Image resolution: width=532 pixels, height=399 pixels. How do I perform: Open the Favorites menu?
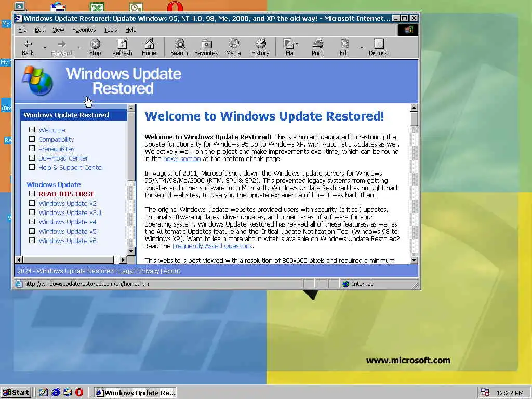84,30
